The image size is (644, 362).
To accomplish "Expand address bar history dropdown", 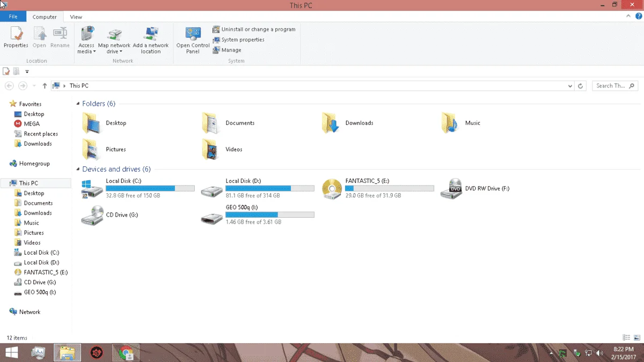I will 570,86.
